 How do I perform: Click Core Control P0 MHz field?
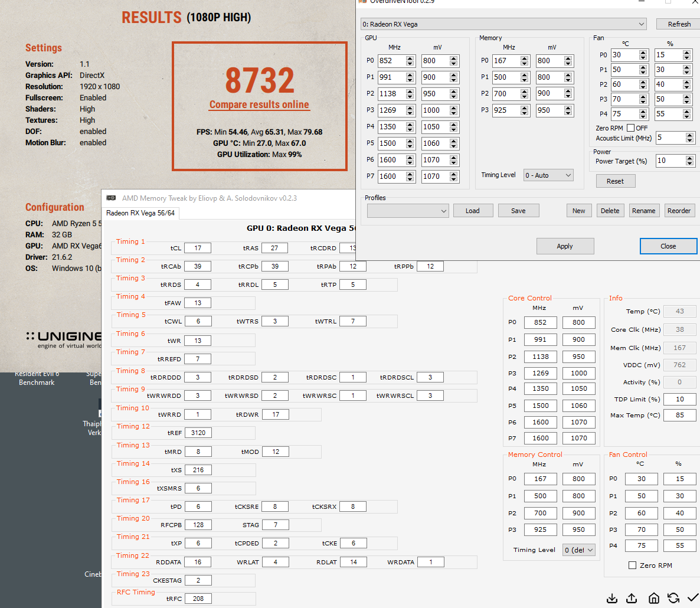[x=540, y=322]
